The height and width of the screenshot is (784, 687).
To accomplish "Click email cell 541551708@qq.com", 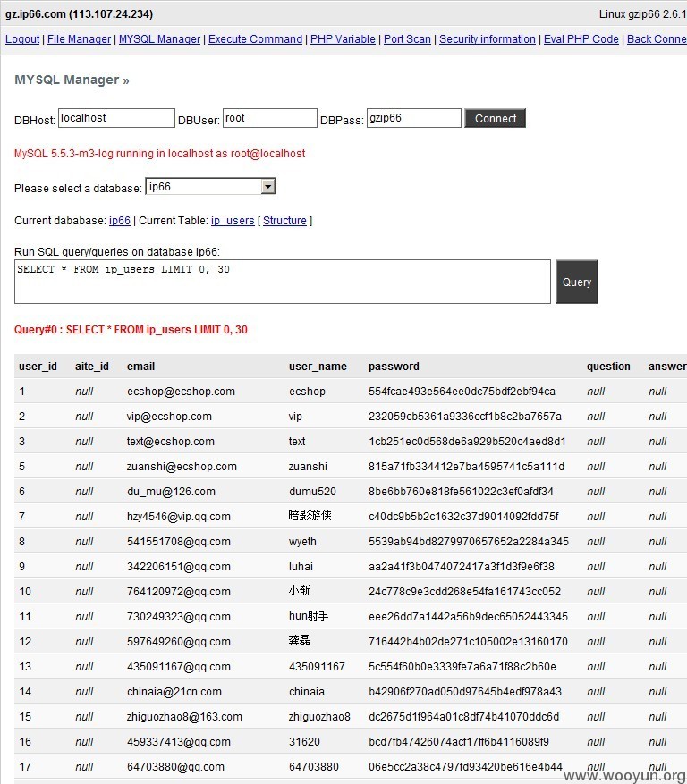I will click(x=179, y=541).
